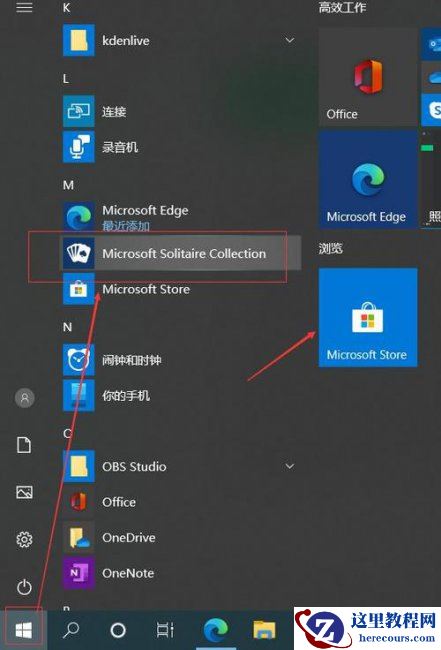
Task: Open the OneDrive icon in app list
Action: (78, 538)
